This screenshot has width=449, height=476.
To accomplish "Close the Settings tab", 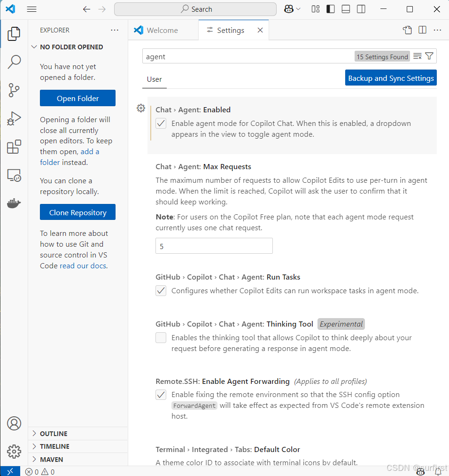I will point(260,30).
